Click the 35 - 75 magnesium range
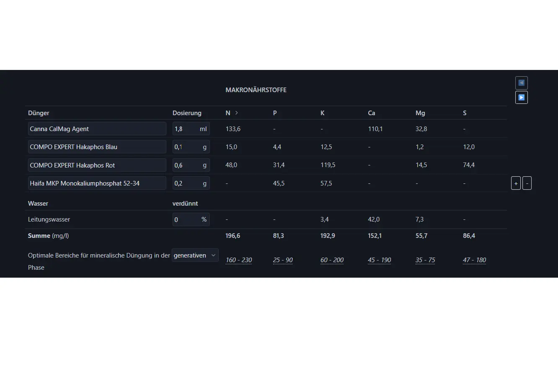 pos(425,260)
